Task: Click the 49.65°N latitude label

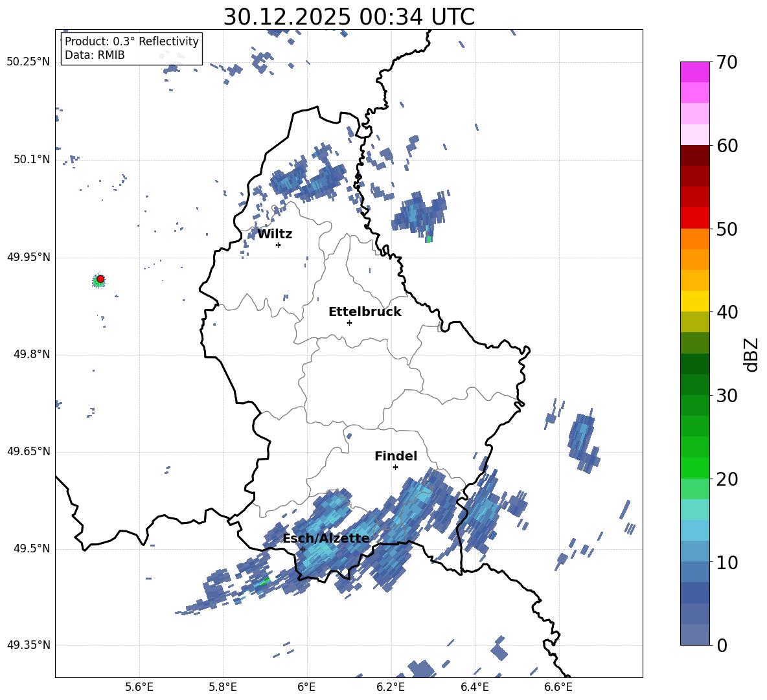Action: coord(29,451)
